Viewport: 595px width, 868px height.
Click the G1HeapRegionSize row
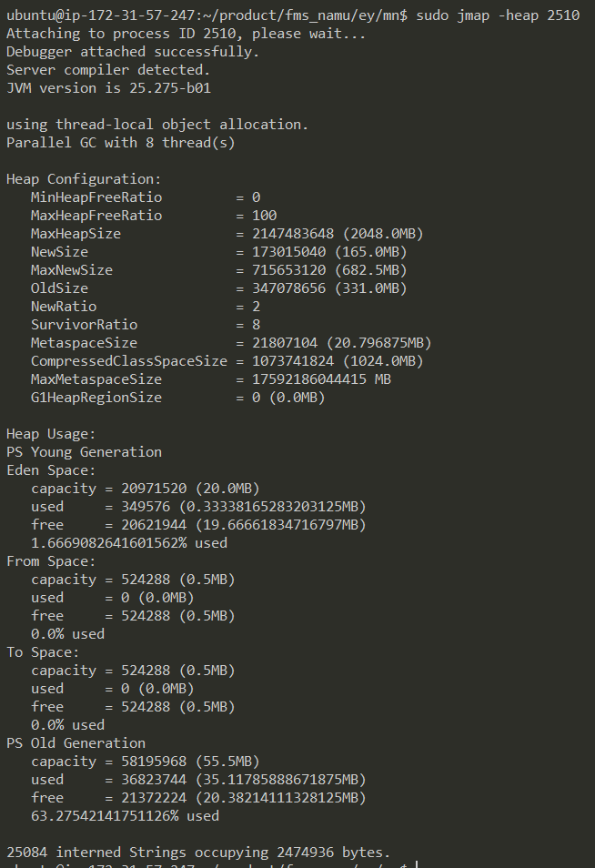(177, 398)
